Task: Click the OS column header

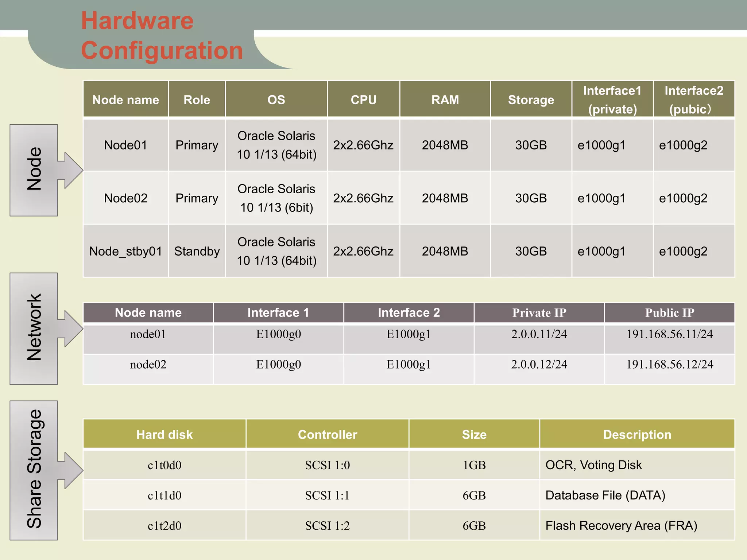Action: 276,100
